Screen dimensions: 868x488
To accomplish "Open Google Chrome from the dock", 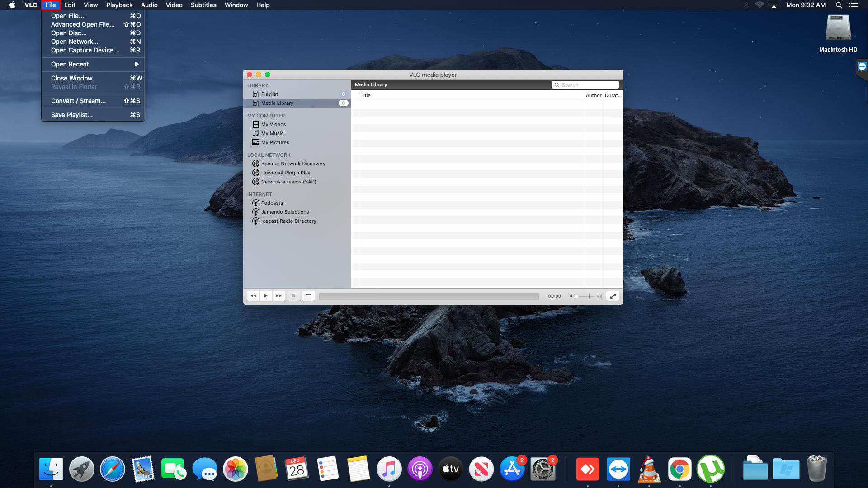I will (679, 469).
